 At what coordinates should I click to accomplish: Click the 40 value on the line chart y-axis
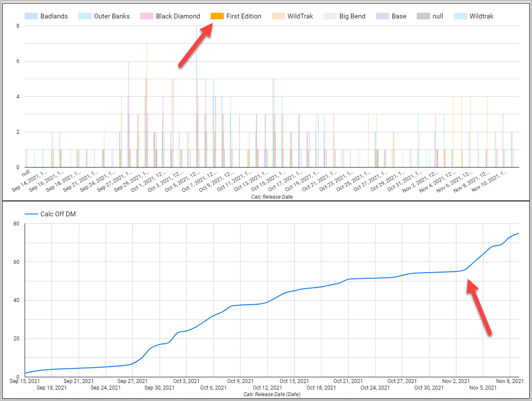[15, 300]
